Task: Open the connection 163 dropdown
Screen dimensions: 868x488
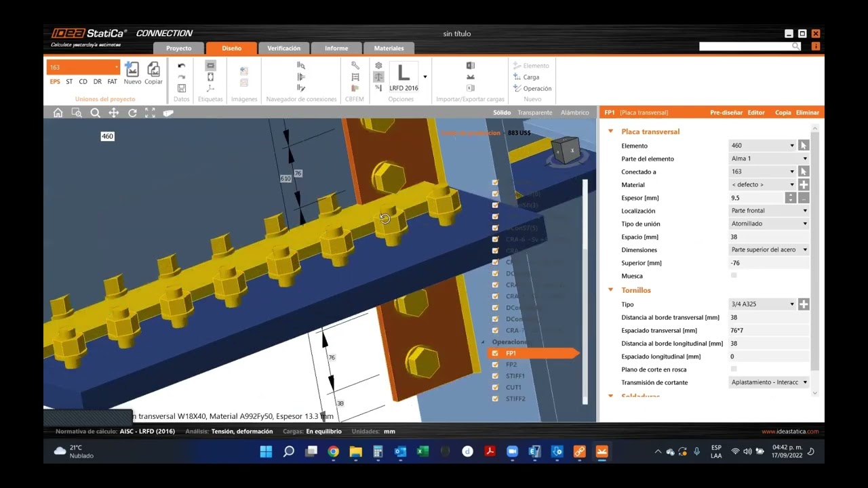Action: click(117, 67)
